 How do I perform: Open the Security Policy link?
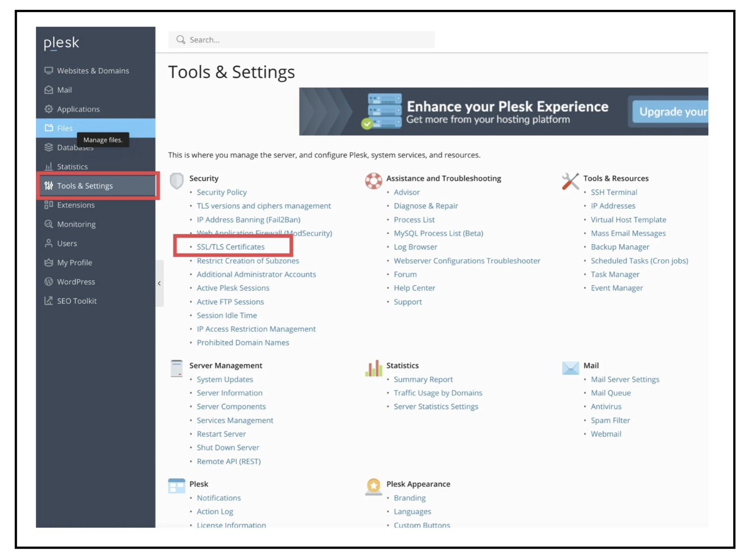[x=222, y=192]
